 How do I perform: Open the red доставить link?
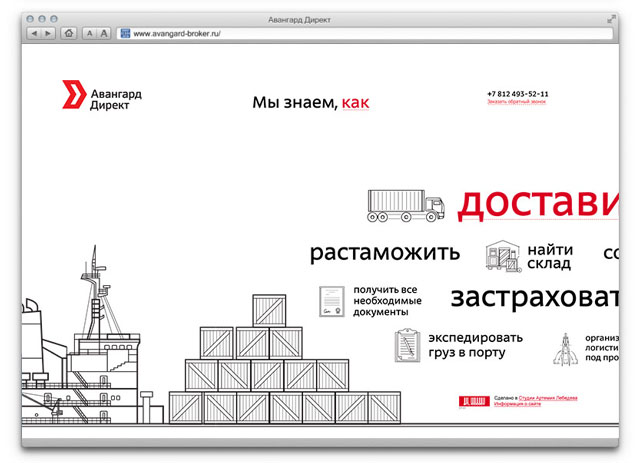coord(538,203)
